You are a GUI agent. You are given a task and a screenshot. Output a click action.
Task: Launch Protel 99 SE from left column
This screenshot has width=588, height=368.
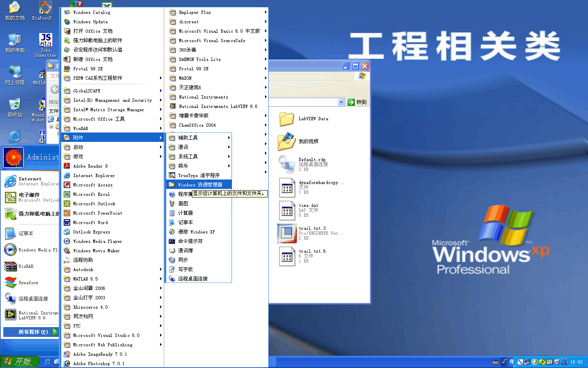tap(113, 69)
